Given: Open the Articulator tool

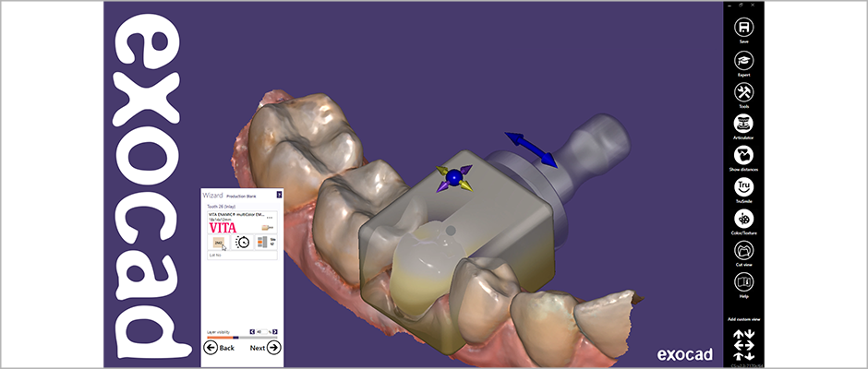Looking at the screenshot, I should (x=744, y=124).
